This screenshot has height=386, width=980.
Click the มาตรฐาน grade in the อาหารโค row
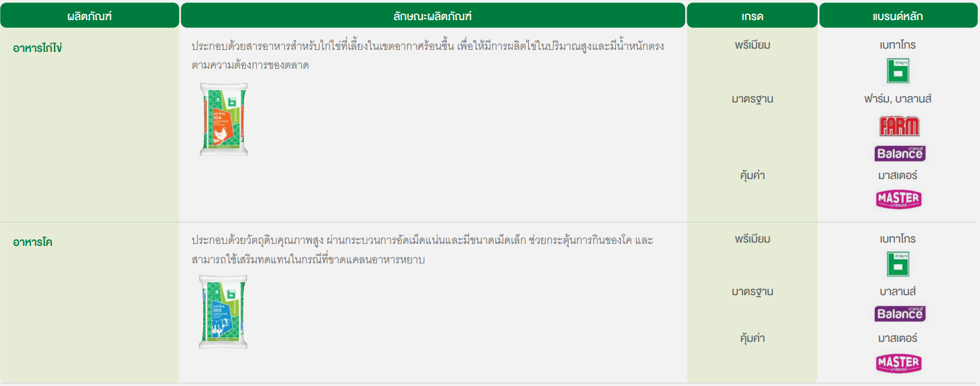pyautogui.click(x=752, y=292)
